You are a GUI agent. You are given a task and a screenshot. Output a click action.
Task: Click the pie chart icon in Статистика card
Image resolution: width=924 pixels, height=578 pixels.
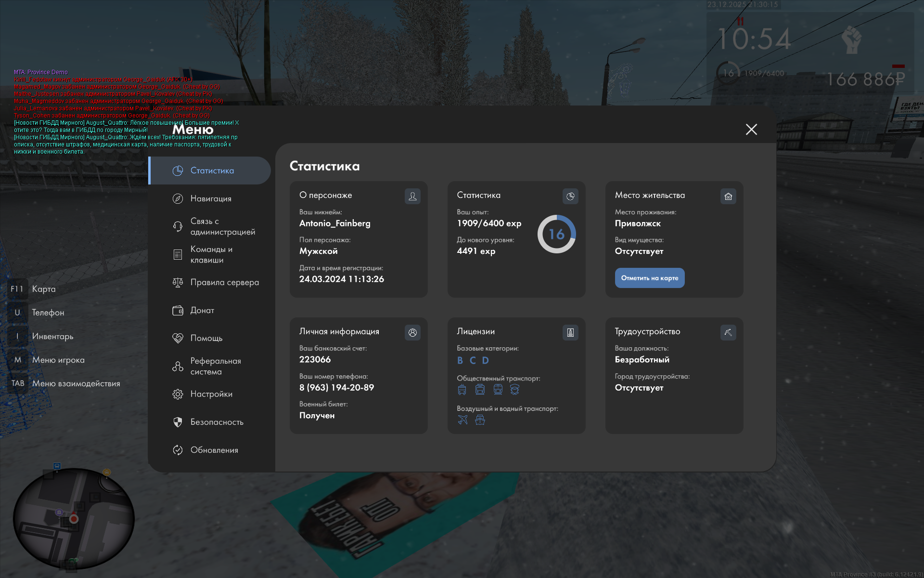pos(570,196)
